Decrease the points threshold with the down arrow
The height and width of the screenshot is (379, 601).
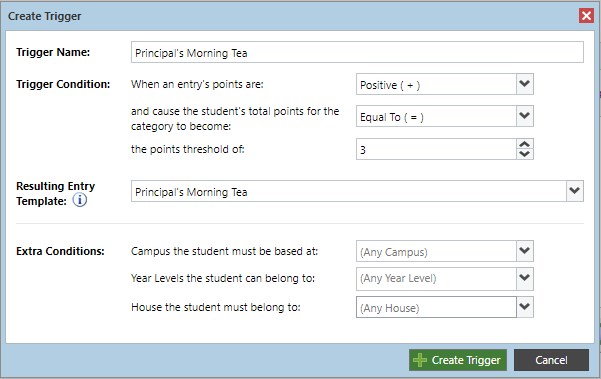pyautogui.click(x=525, y=154)
